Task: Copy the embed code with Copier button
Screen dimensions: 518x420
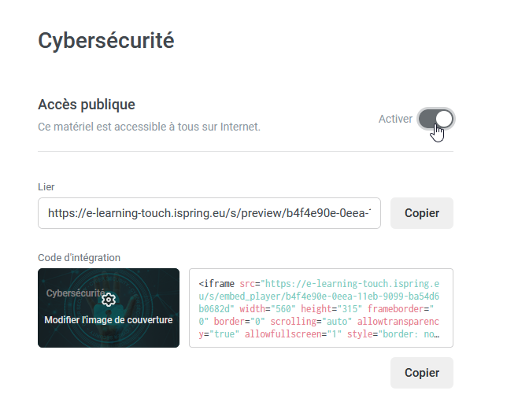Action: (421, 373)
